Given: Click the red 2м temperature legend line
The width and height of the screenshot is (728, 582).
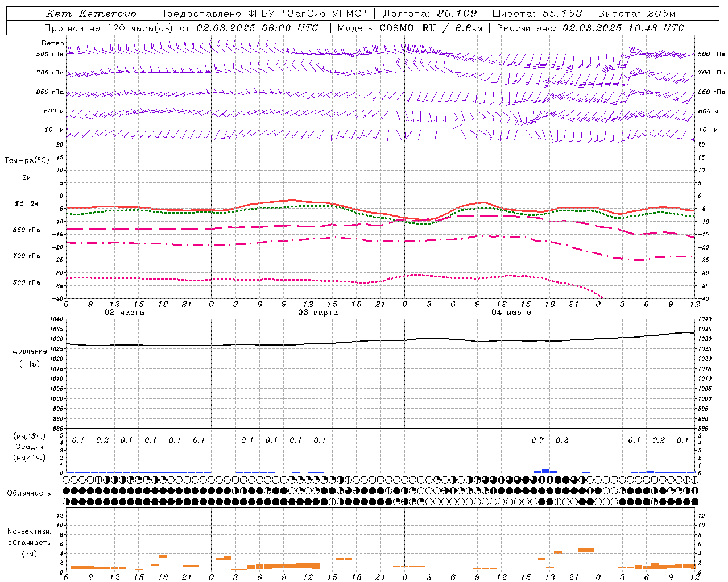Looking at the screenshot, I should point(26,184).
